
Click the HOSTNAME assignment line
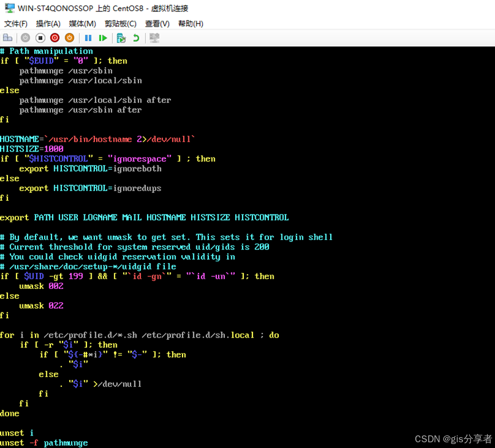[x=97, y=139]
